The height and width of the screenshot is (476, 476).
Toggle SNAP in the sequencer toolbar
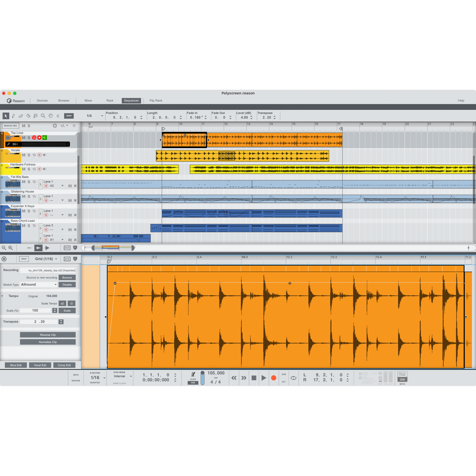click(69, 116)
